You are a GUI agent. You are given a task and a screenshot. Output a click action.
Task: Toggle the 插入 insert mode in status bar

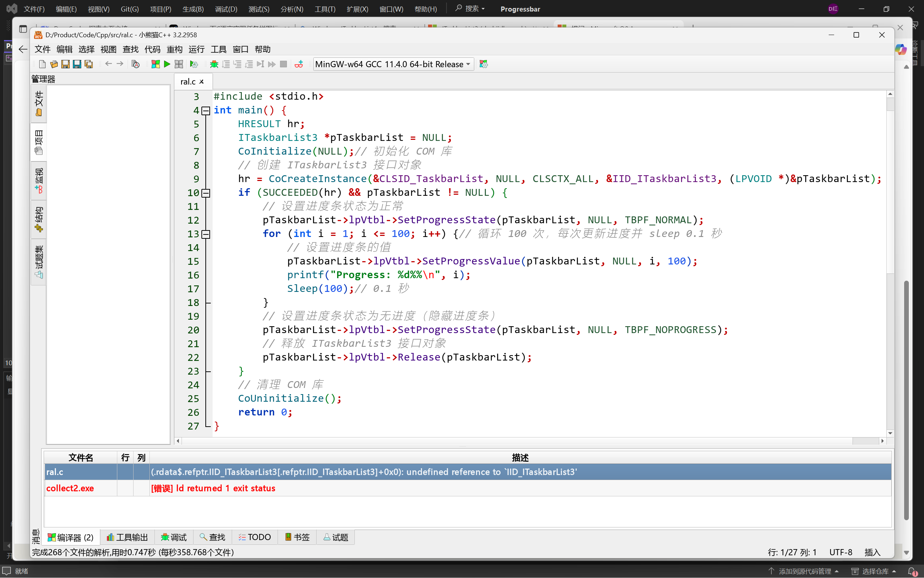(872, 552)
